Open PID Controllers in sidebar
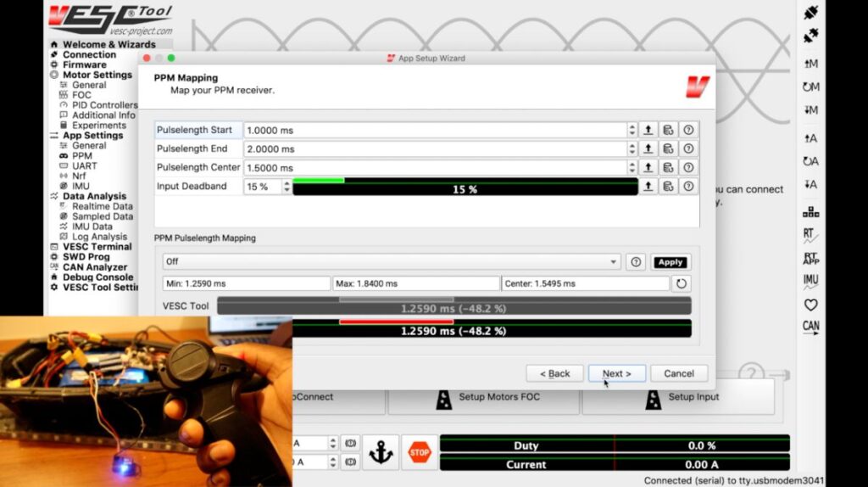 point(104,104)
